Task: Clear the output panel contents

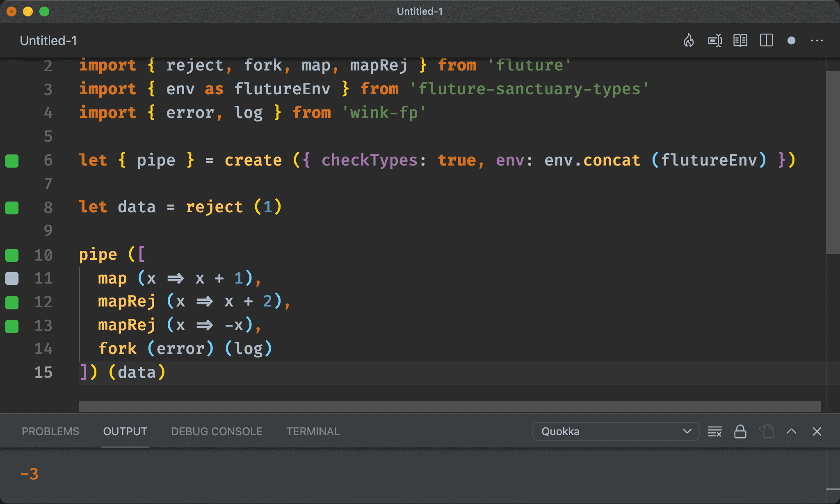Action: [714, 431]
